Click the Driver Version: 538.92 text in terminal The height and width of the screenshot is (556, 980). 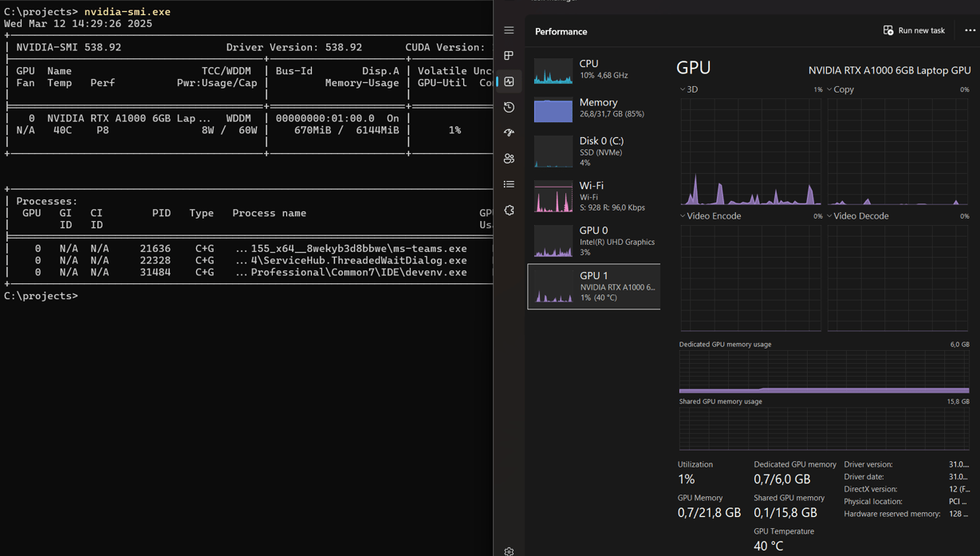pyautogui.click(x=294, y=47)
